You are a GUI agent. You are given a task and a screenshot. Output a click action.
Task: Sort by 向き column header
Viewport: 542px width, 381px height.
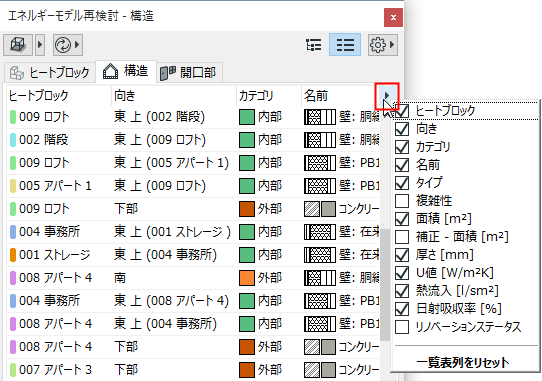pyautogui.click(x=174, y=95)
